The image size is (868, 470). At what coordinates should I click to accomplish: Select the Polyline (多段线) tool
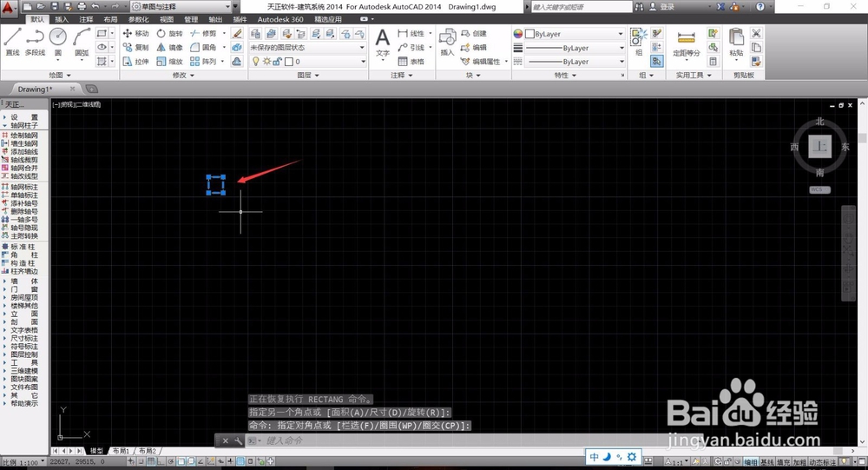[x=35, y=42]
